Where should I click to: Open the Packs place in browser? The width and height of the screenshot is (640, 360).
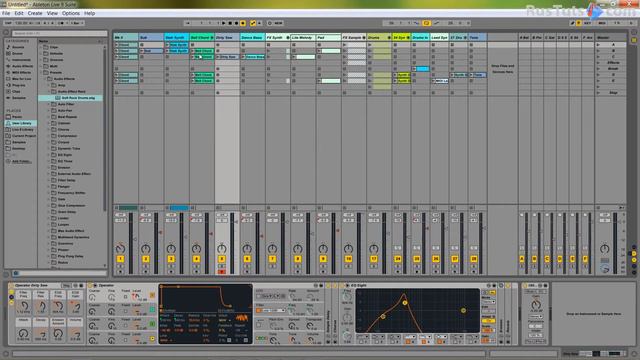tap(17, 117)
